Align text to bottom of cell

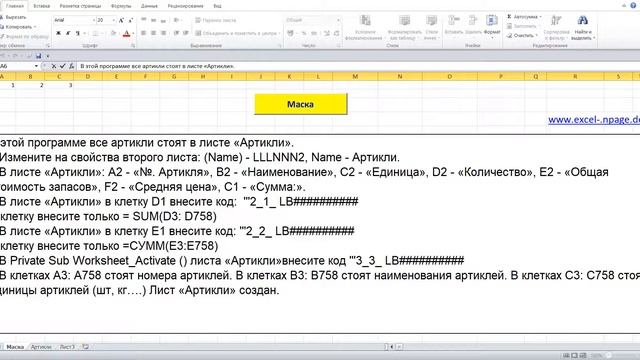point(163,20)
